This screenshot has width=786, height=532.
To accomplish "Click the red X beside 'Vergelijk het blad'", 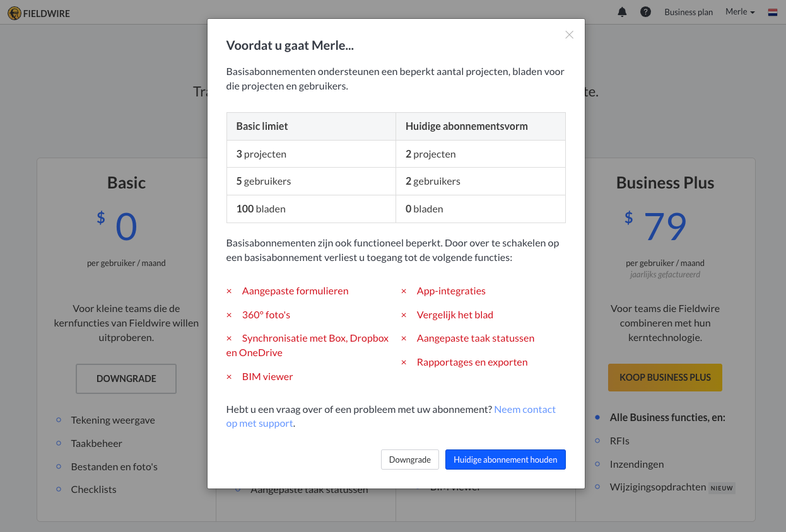I will pos(404,315).
